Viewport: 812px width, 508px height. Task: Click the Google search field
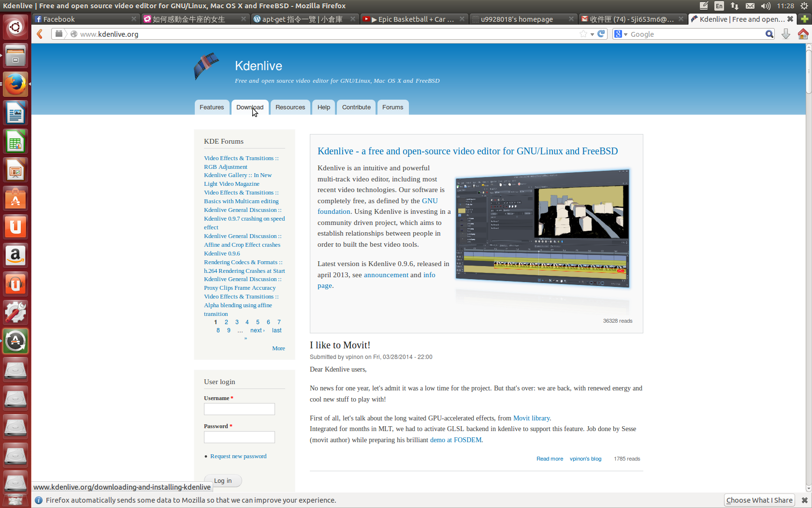point(696,34)
